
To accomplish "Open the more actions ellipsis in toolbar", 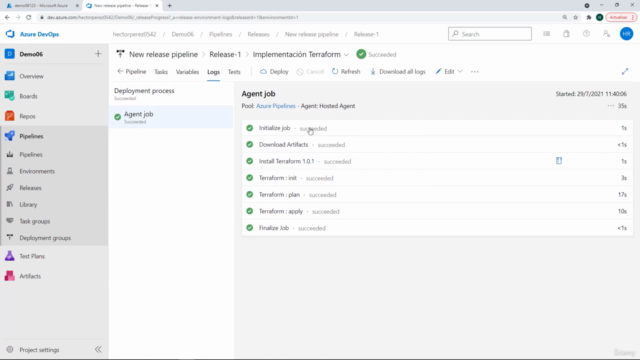I will [474, 71].
